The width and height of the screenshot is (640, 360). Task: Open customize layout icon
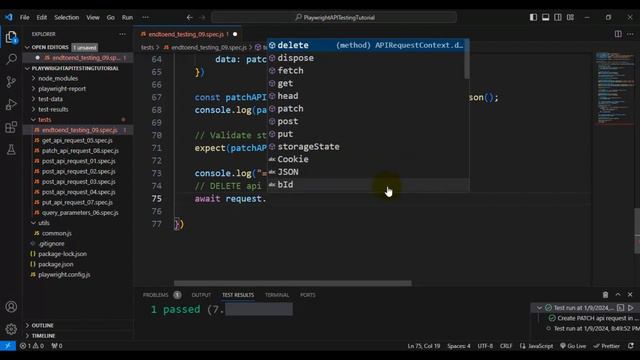pos(570,17)
